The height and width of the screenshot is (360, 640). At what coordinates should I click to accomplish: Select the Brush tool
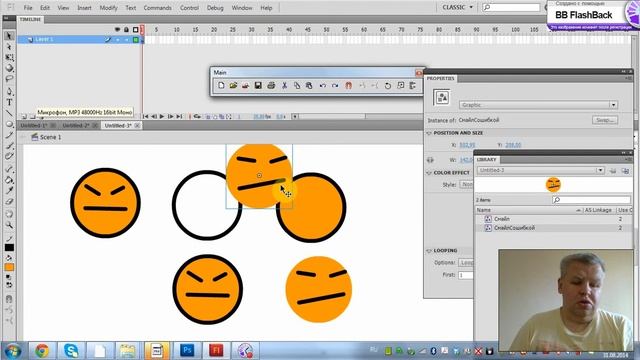9,146
